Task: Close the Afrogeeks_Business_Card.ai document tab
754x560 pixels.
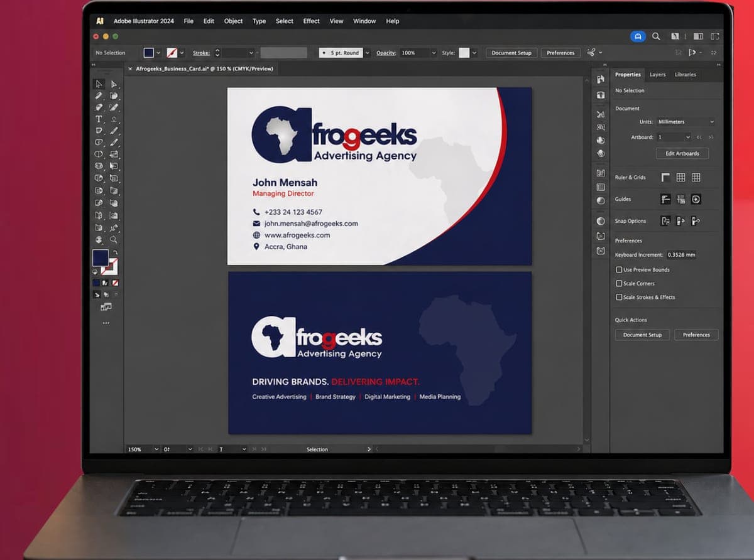Action: click(x=130, y=68)
